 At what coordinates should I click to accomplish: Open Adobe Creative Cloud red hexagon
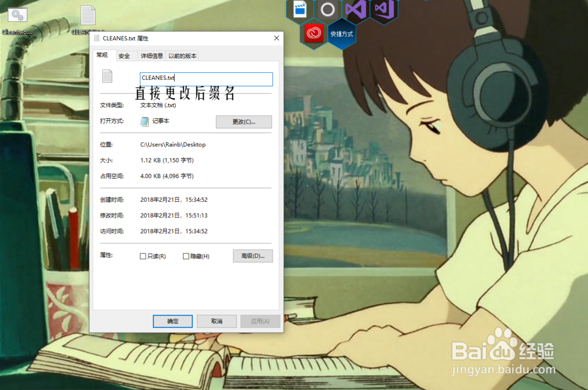pos(313,34)
